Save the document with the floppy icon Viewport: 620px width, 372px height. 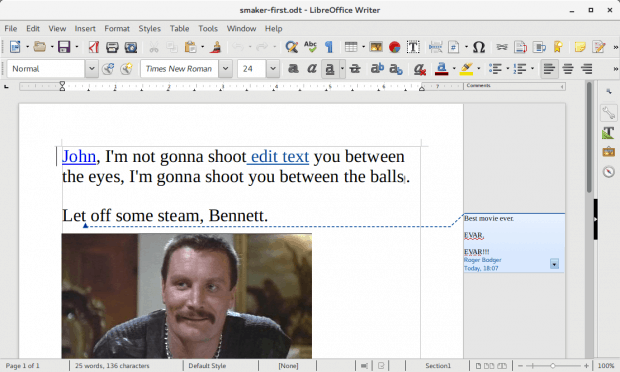64,47
